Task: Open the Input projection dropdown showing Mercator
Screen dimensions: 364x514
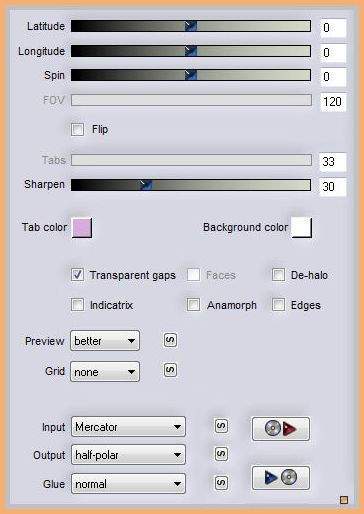Action: (128, 427)
